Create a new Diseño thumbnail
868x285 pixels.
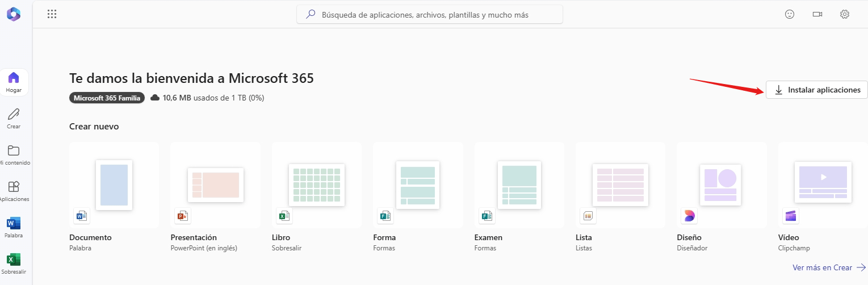(x=722, y=185)
